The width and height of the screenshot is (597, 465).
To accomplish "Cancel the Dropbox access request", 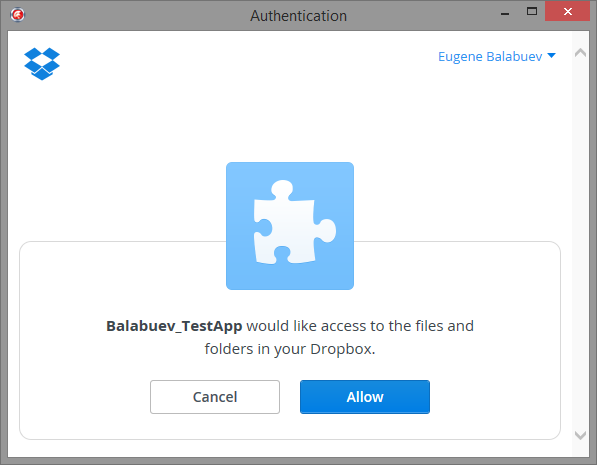I will point(215,397).
